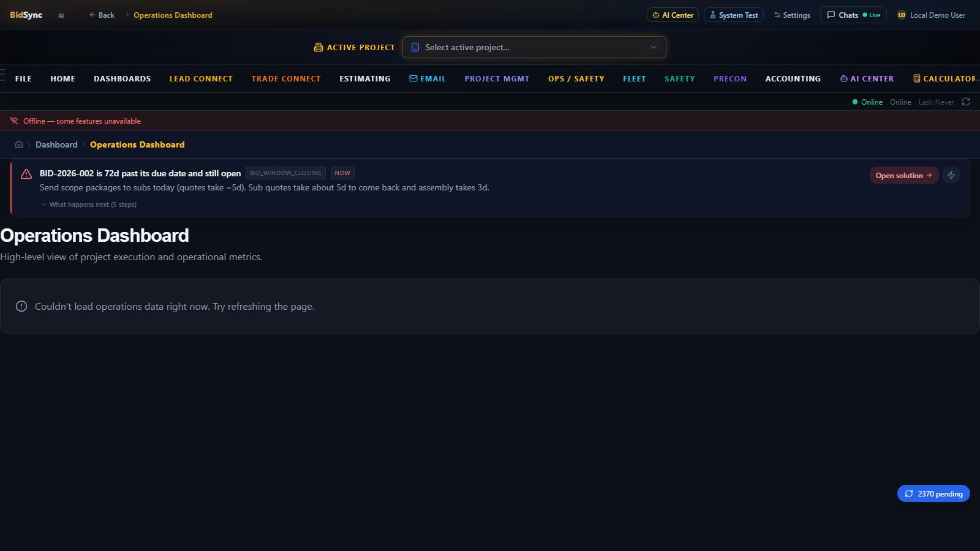Click the ACTIVE PROJECT building icon
Viewport: 980px width, 551px height.
[x=318, y=47]
